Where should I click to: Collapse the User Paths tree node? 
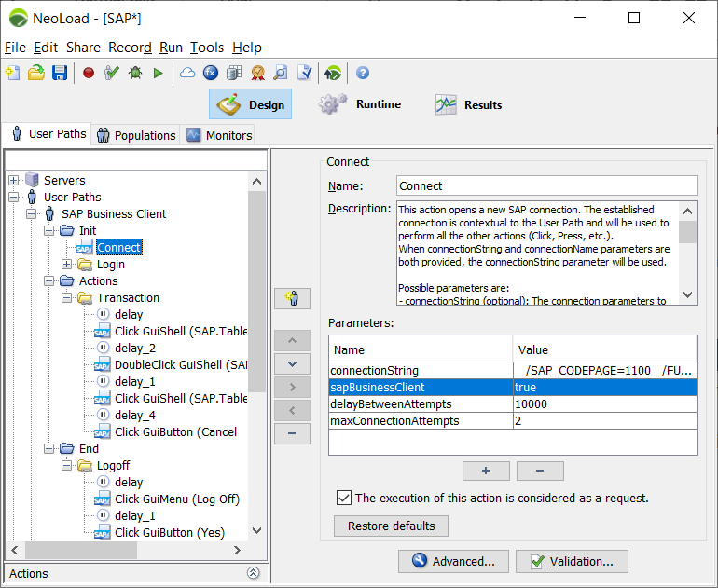[13, 198]
